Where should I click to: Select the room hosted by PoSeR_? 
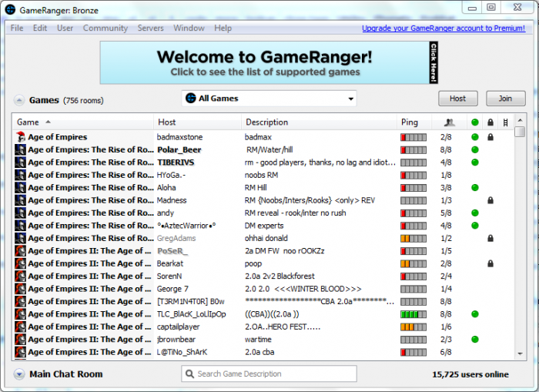(x=264, y=250)
